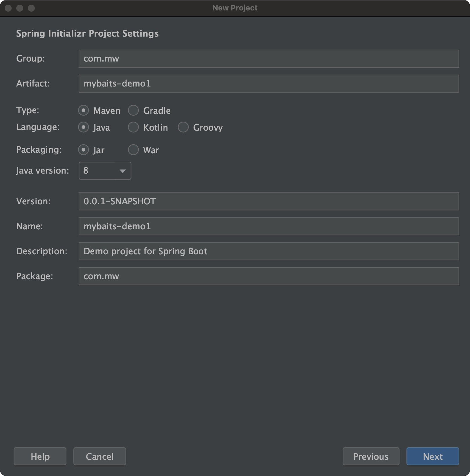Open the Java version dropdown
The width and height of the screenshot is (470, 476).
click(105, 171)
